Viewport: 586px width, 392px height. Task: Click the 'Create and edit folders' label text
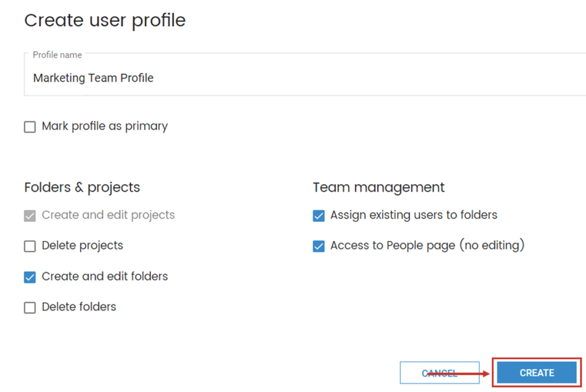pyautogui.click(x=105, y=276)
